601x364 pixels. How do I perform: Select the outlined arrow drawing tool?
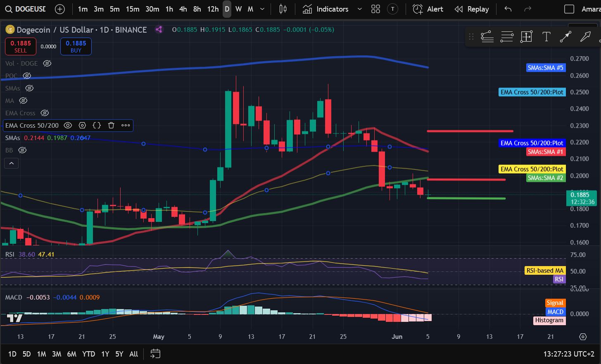click(585, 37)
